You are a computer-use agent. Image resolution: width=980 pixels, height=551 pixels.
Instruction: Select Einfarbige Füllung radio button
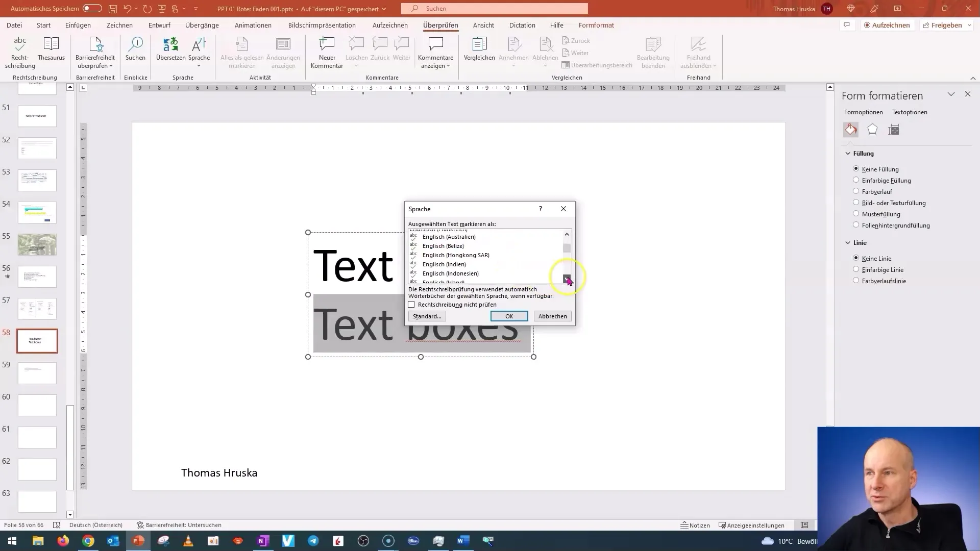coord(855,180)
